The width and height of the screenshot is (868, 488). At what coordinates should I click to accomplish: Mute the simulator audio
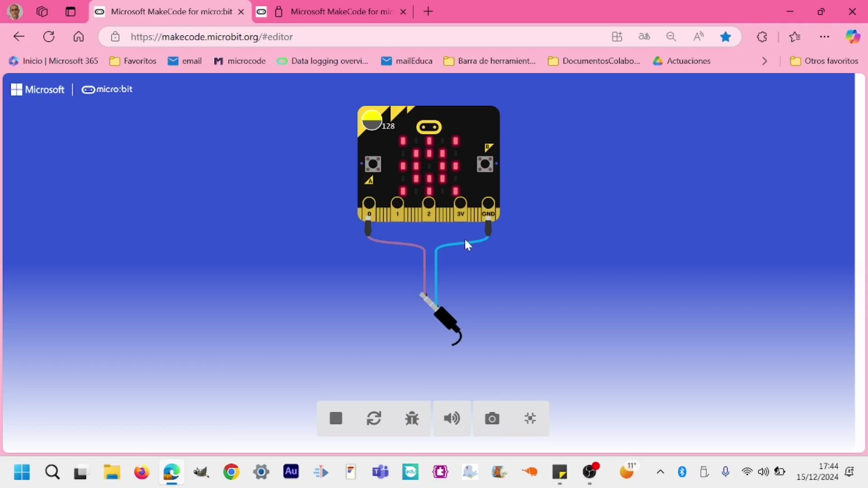[452, 418]
